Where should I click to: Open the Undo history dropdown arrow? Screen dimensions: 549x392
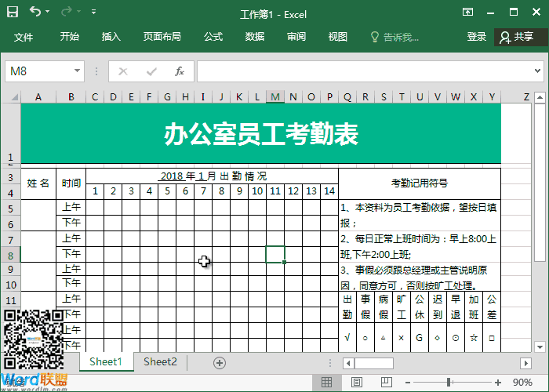[x=47, y=12]
